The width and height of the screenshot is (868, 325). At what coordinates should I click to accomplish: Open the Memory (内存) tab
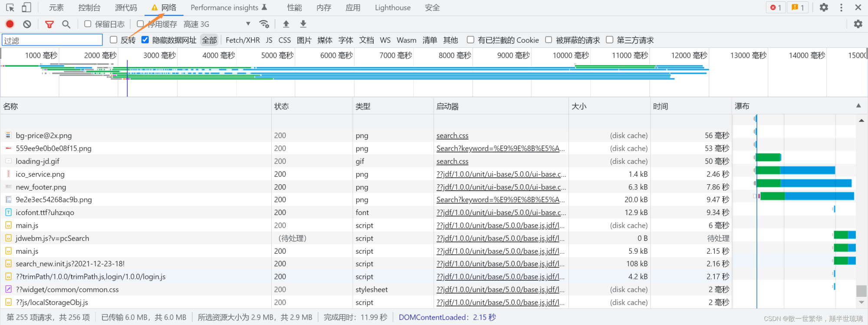pyautogui.click(x=324, y=7)
